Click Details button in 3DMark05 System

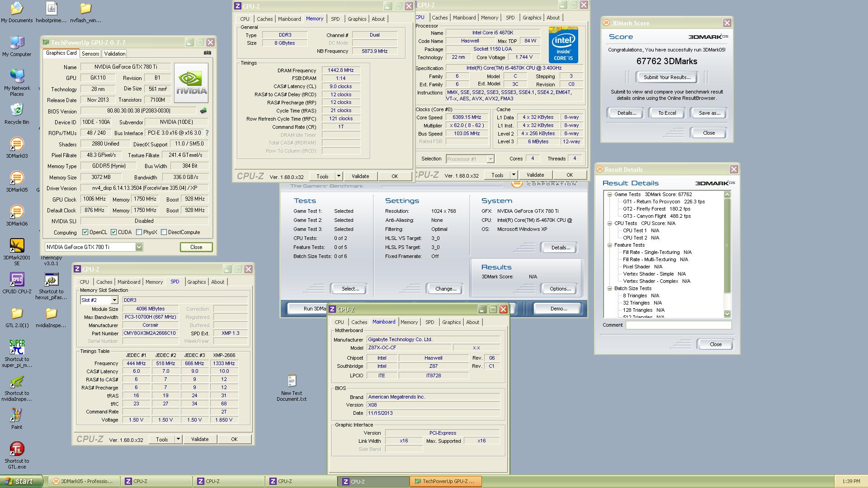coord(561,248)
